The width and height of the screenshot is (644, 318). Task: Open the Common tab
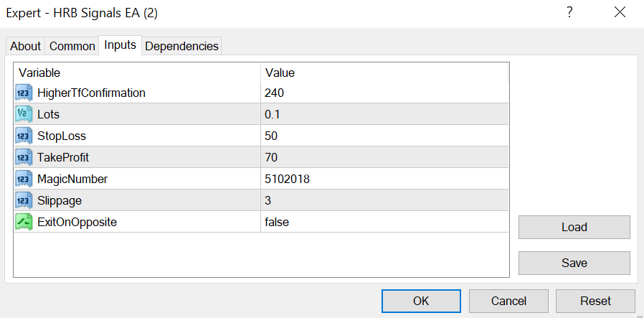[72, 46]
